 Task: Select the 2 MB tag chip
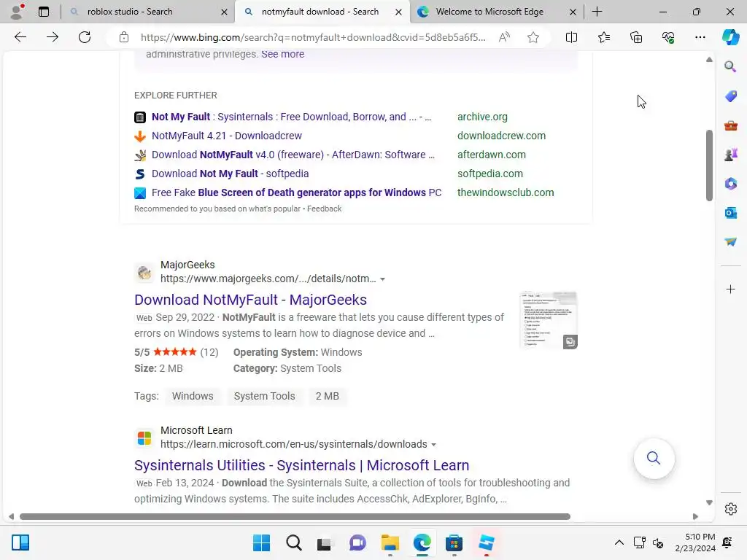tap(328, 396)
